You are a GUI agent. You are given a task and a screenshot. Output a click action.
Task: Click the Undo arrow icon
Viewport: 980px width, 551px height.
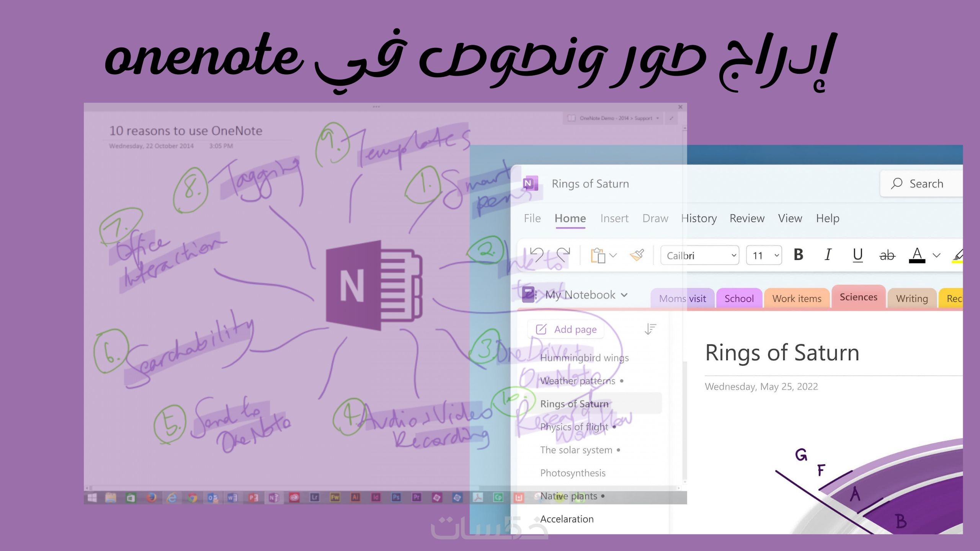click(537, 255)
